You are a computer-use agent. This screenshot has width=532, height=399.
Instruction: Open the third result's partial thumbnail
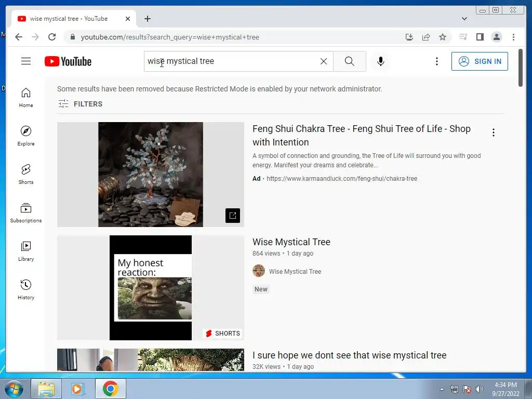click(151, 360)
